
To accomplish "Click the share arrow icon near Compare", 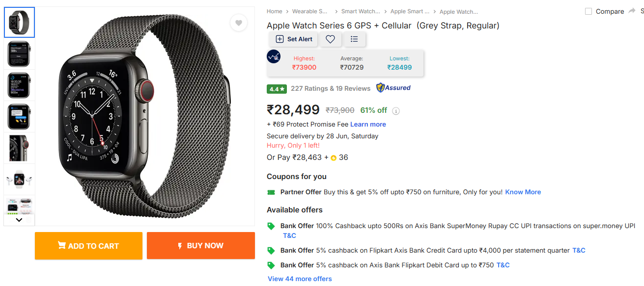I will coord(632,11).
